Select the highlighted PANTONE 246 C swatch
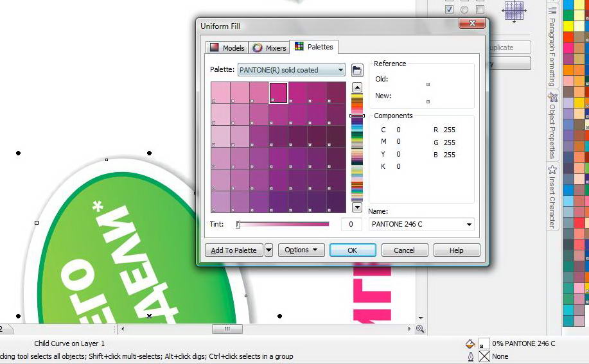Viewport: 589px width, 364px height. coord(278,92)
